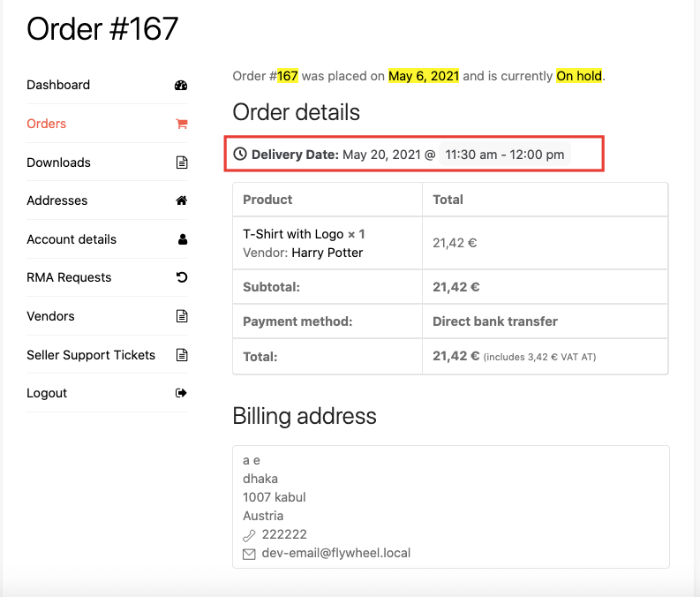
Task: Click the billing phone icon
Action: 249,535
